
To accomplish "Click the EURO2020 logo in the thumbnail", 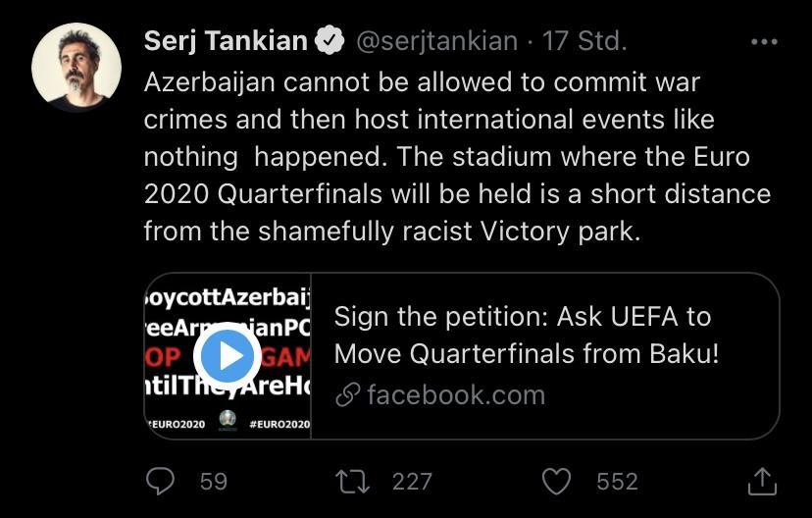I will pyautogui.click(x=228, y=420).
